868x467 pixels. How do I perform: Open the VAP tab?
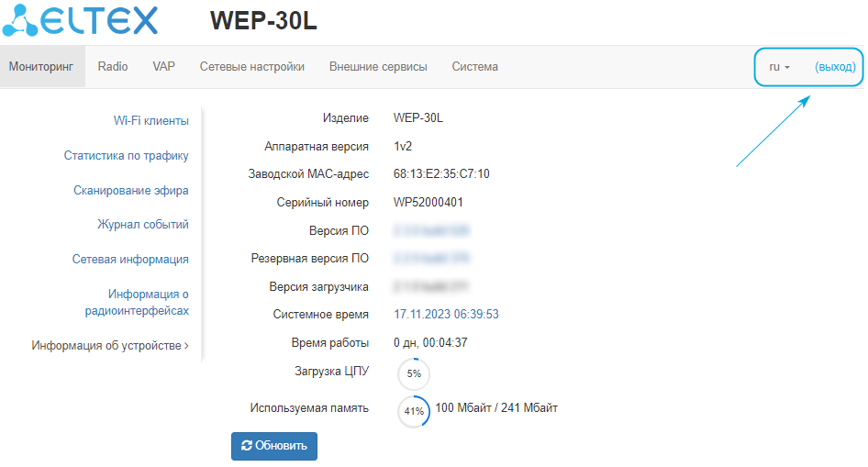click(x=164, y=66)
